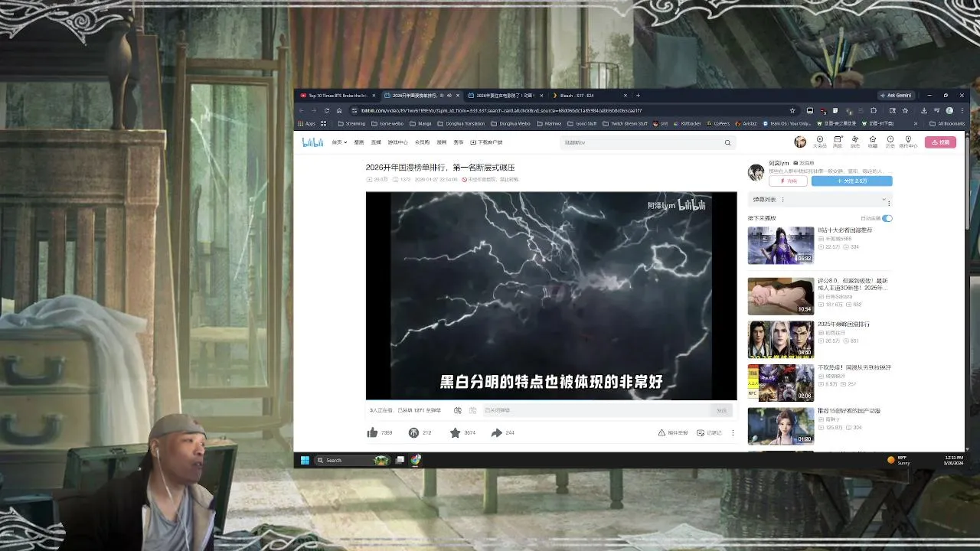
Task: Click the share arrow icon below video
Action: tap(496, 433)
